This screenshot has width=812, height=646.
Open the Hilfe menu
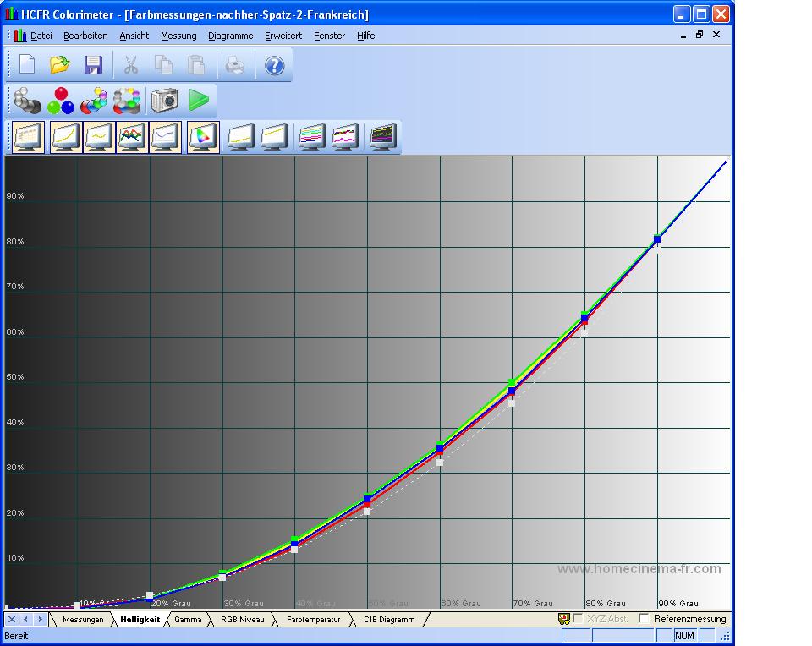[x=365, y=36]
